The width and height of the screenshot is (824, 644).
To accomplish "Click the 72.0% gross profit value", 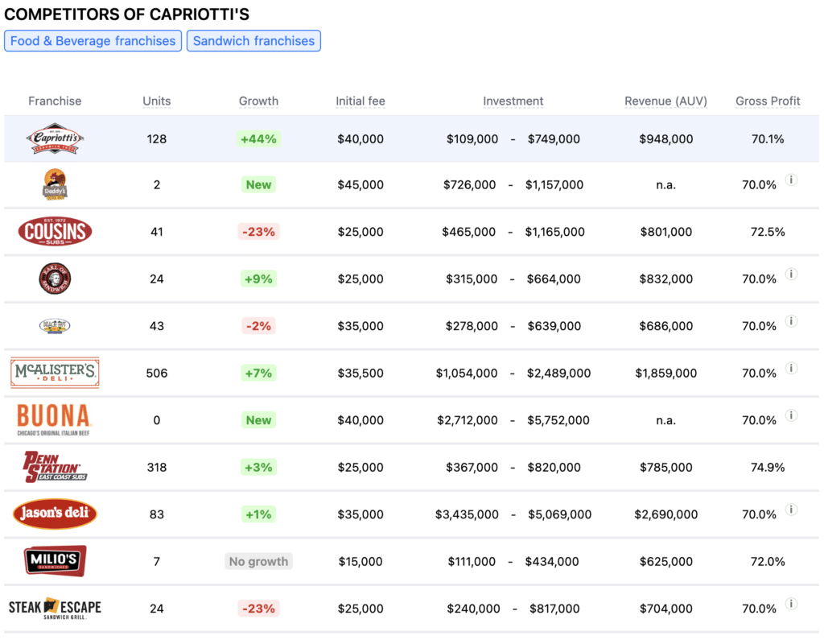I will coord(768,561).
